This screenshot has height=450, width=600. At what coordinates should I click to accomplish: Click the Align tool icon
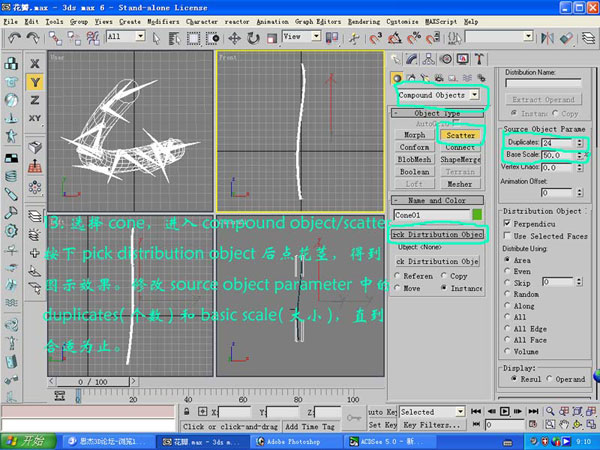point(566,38)
